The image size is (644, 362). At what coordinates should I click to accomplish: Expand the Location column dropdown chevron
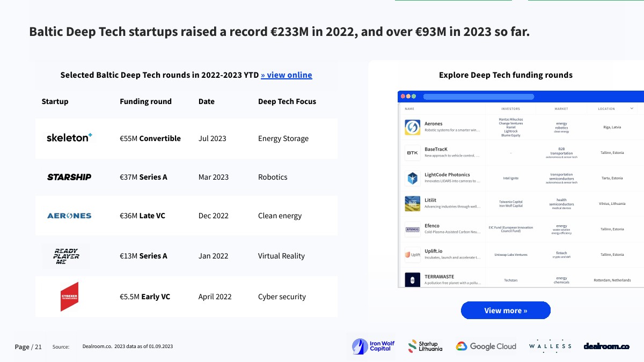(x=632, y=108)
